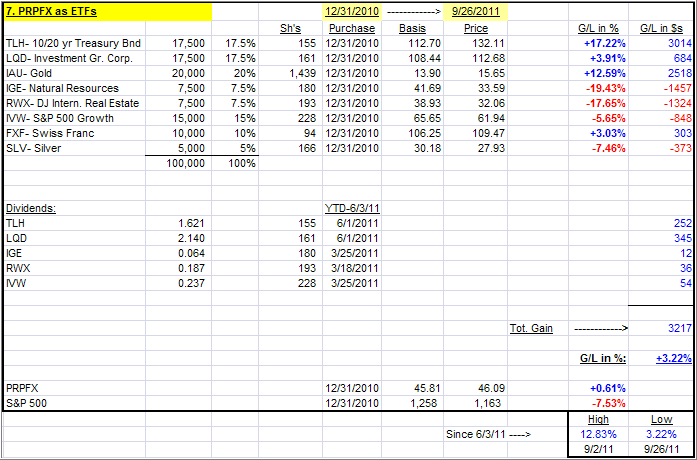This screenshot has width=697, height=460.
Task: Select the 'YTD-6/3/11' header cell
Action: coord(352,208)
